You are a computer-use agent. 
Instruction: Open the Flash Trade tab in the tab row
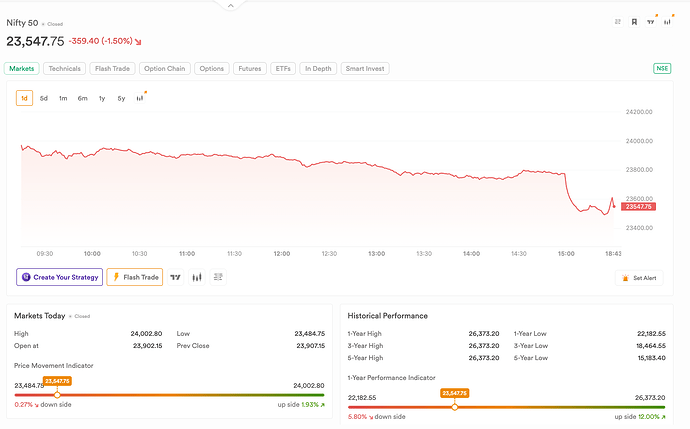click(112, 69)
